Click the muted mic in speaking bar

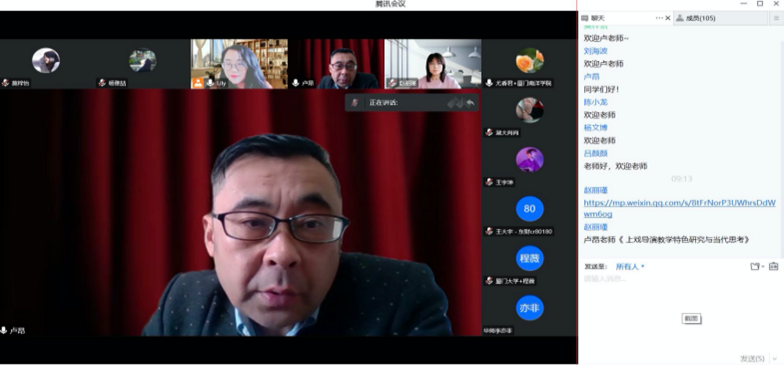point(354,102)
